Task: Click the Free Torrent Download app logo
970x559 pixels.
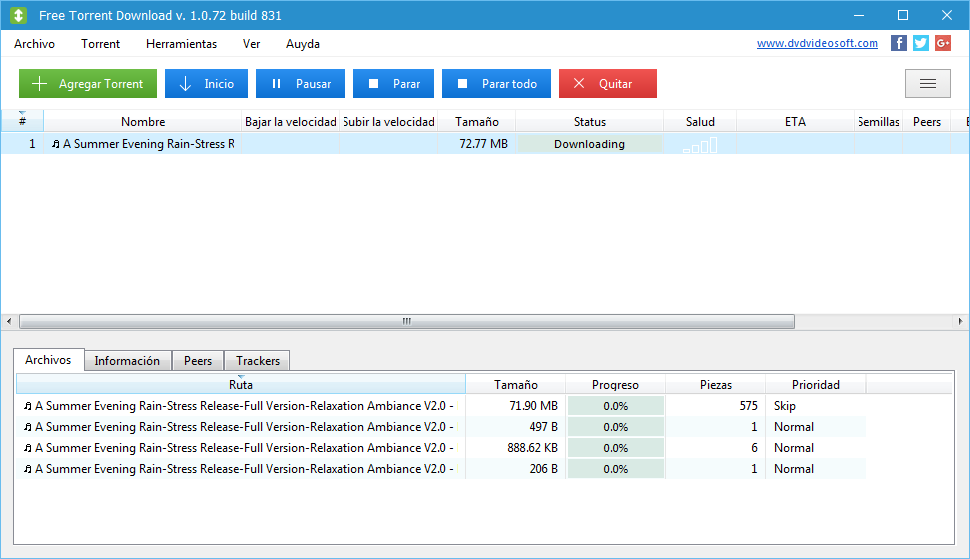Action: [19, 15]
